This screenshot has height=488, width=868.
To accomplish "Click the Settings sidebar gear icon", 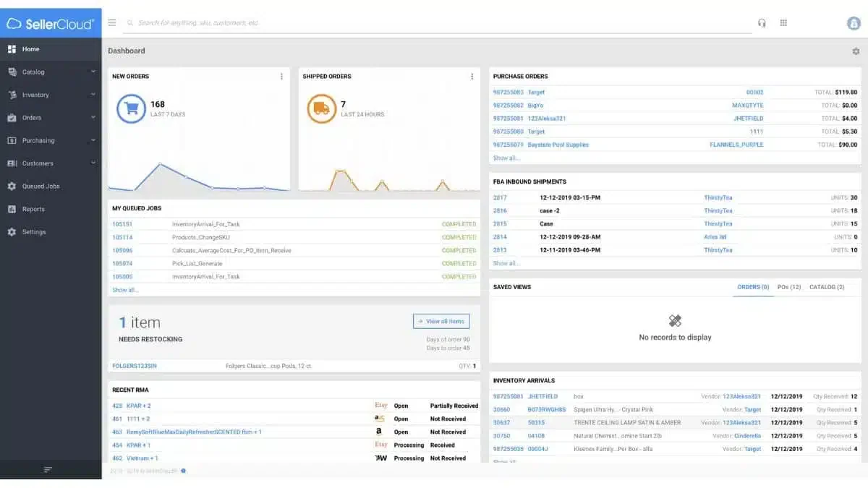I will (x=12, y=232).
